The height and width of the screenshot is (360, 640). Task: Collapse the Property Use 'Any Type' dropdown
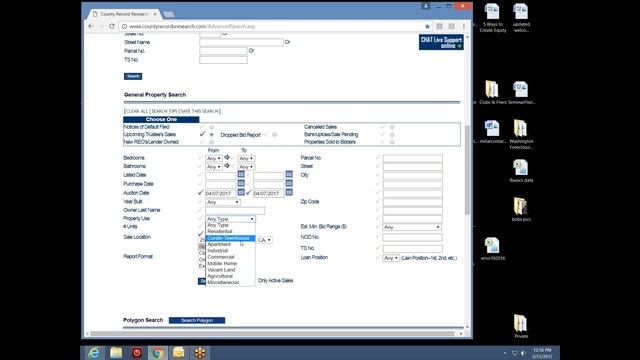pyautogui.click(x=230, y=219)
